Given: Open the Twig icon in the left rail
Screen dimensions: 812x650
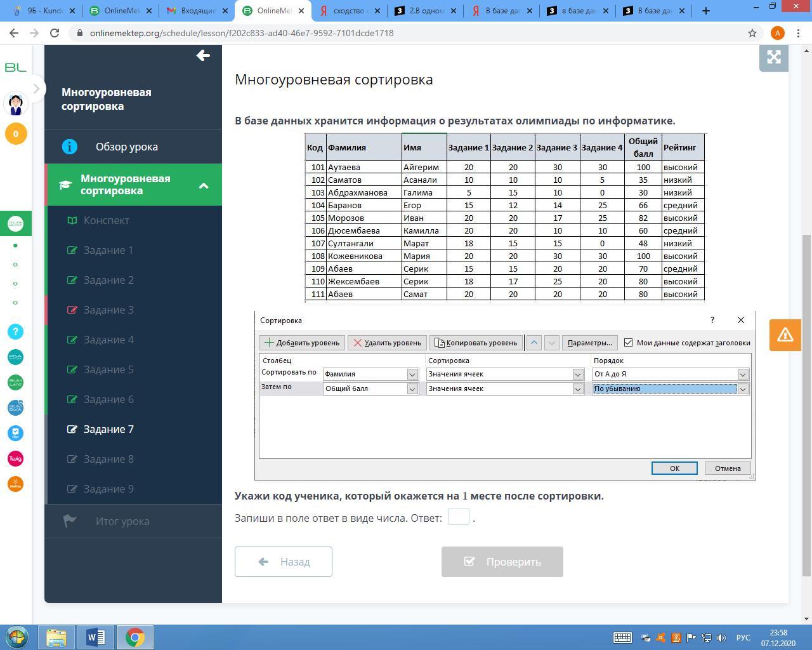Looking at the screenshot, I should pos(16,458).
